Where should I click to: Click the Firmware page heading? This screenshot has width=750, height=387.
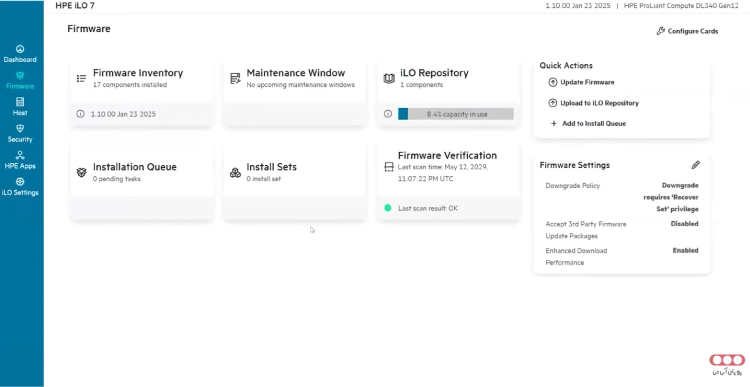tap(89, 29)
